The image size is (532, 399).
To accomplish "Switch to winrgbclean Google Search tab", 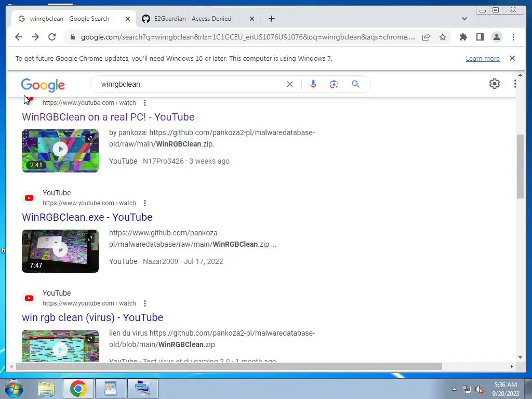I will [x=70, y=19].
